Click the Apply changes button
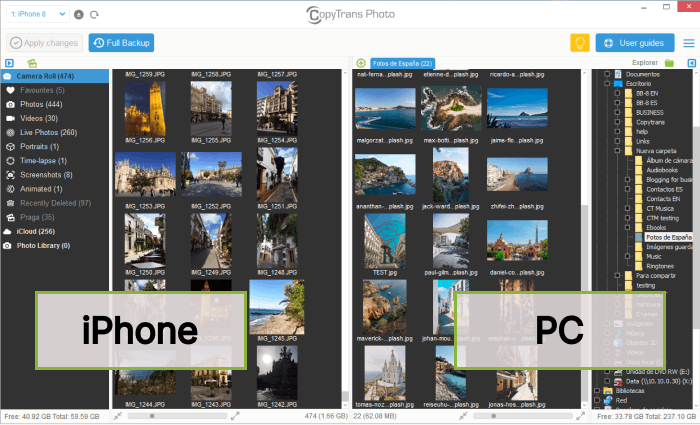The width and height of the screenshot is (700, 425). pos(44,43)
